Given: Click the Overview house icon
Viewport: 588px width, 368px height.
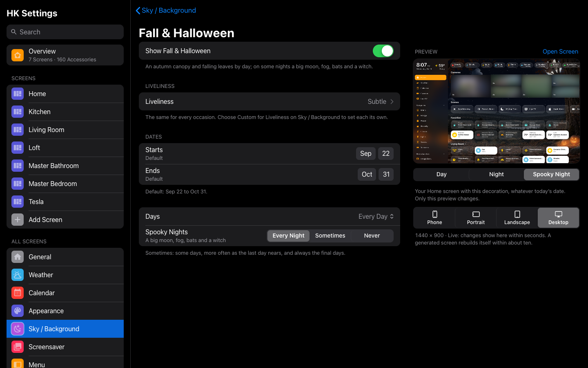Looking at the screenshot, I should (x=18, y=55).
